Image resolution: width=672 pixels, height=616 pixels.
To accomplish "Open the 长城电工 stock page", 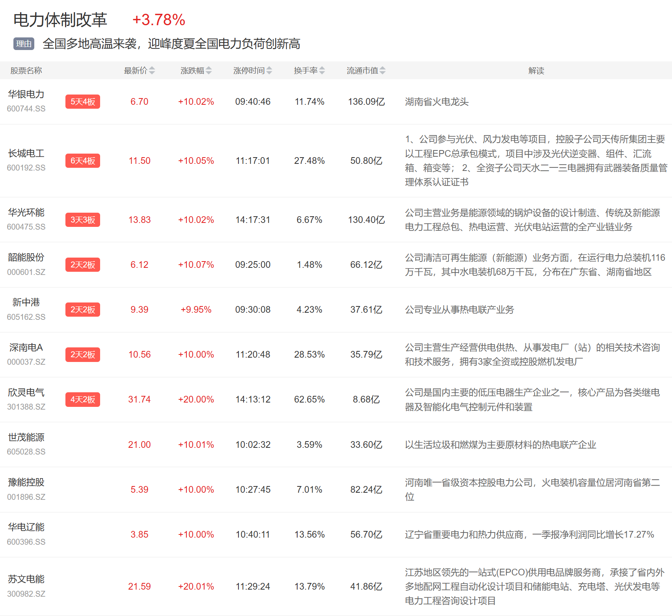I will pyautogui.click(x=26, y=154).
